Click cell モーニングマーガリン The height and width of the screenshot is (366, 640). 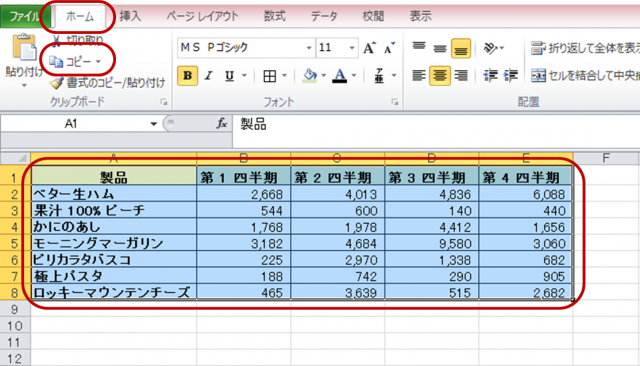point(114,243)
